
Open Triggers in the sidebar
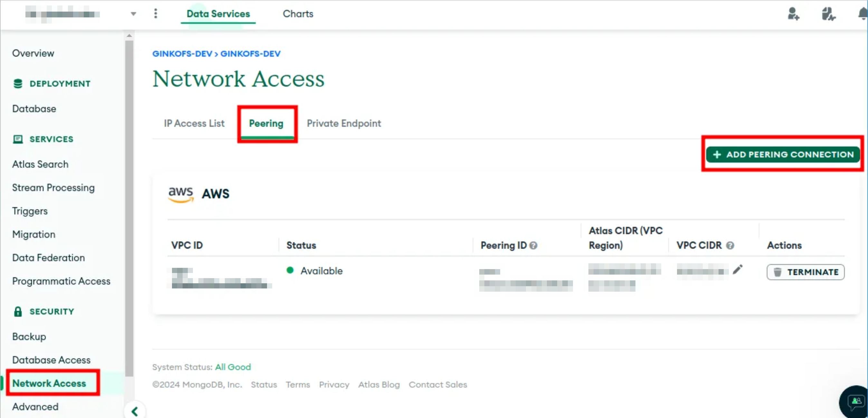click(30, 211)
